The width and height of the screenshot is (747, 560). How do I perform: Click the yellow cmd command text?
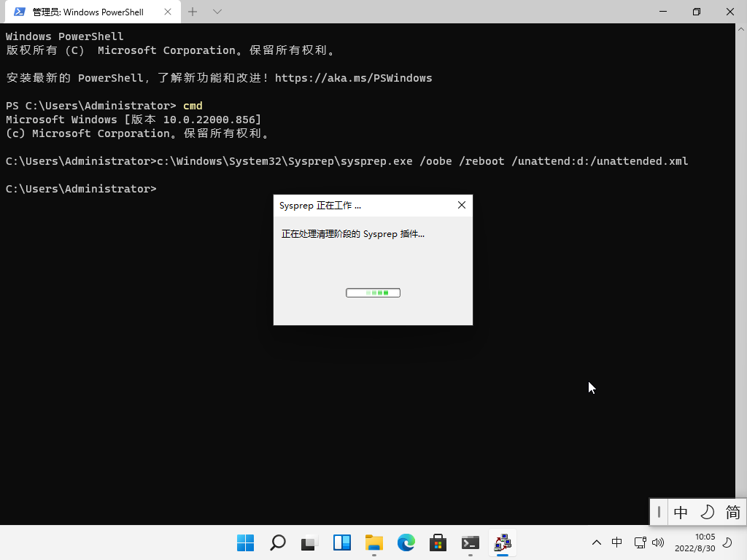[x=193, y=106]
